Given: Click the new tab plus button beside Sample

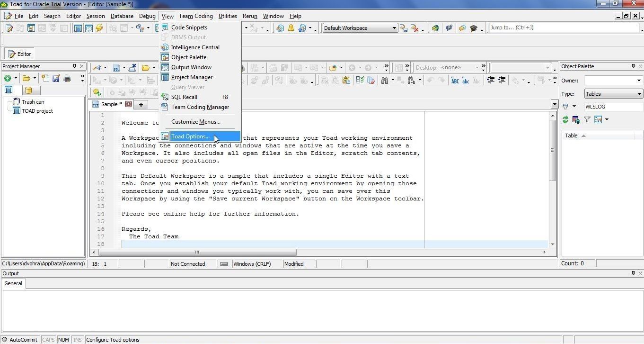Looking at the screenshot, I should coord(141,104).
